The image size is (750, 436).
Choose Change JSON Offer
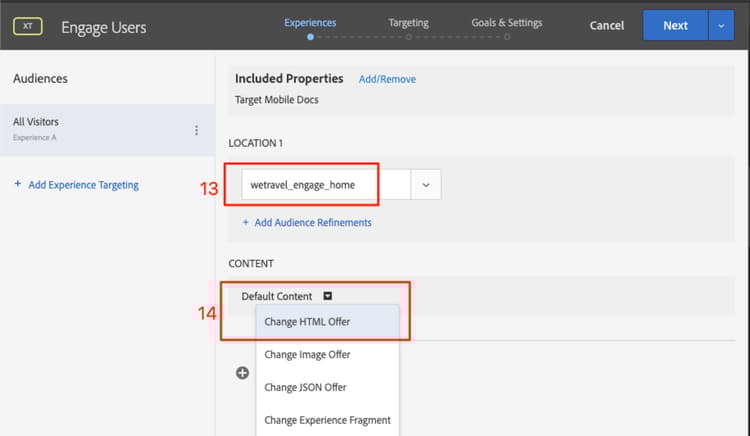pyautogui.click(x=328, y=387)
